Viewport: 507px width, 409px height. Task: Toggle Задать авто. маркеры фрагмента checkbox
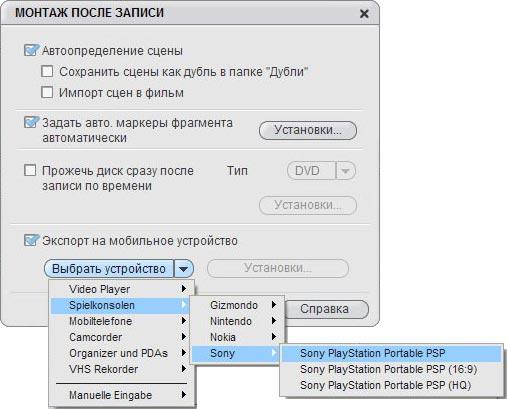(31, 122)
